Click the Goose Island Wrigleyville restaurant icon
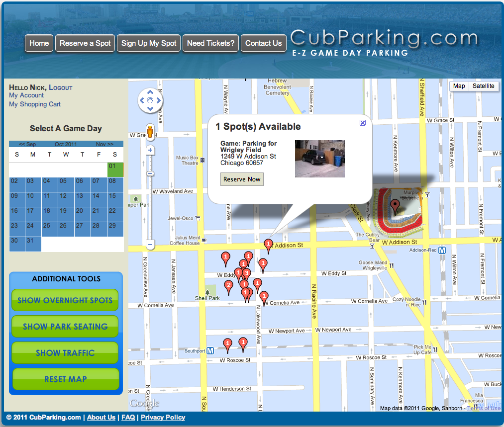This screenshot has height=427, width=504. (x=392, y=265)
